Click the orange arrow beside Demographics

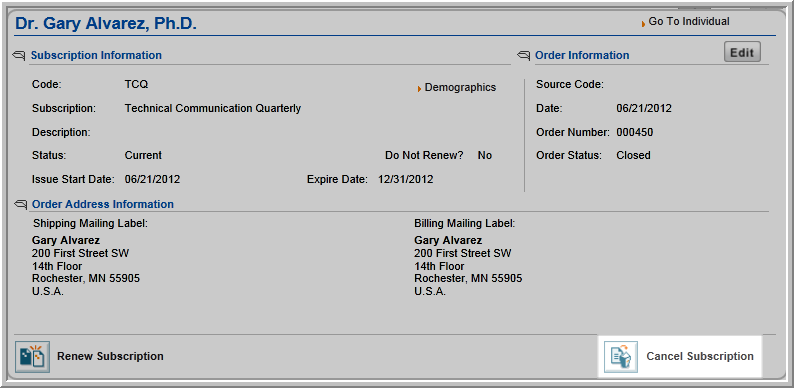pyautogui.click(x=420, y=89)
